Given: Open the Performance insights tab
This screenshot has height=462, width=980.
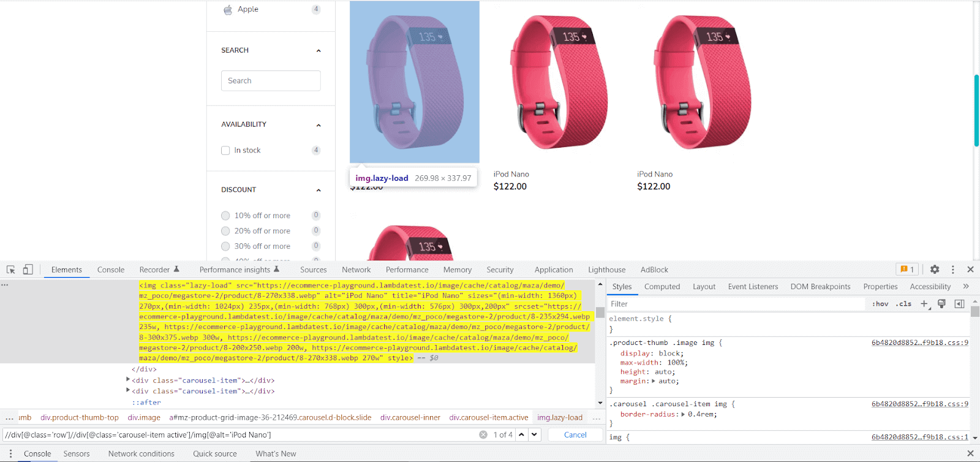Looking at the screenshot, I should tap(239, 270).
